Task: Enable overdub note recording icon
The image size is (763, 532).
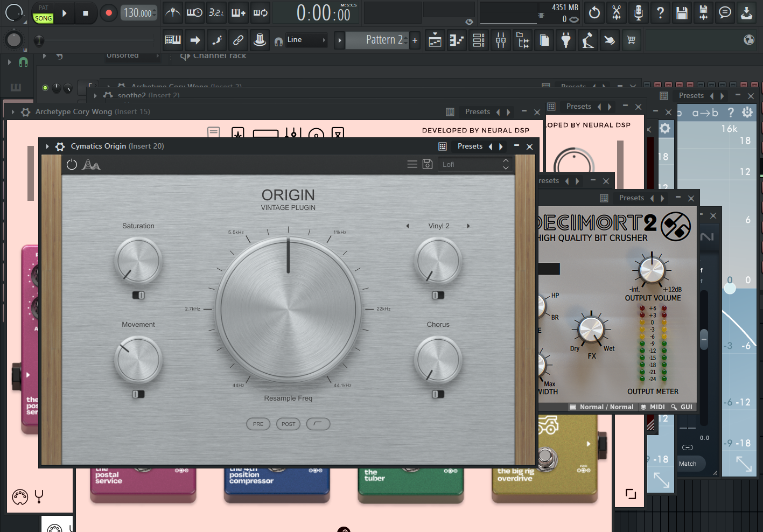Action: point(239,12)
